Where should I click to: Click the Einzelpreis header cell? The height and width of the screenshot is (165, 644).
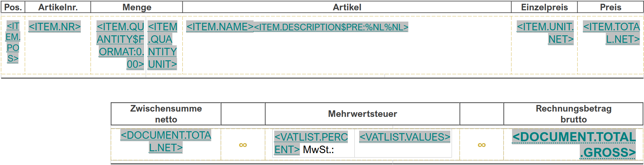click(x=544, y=7)
